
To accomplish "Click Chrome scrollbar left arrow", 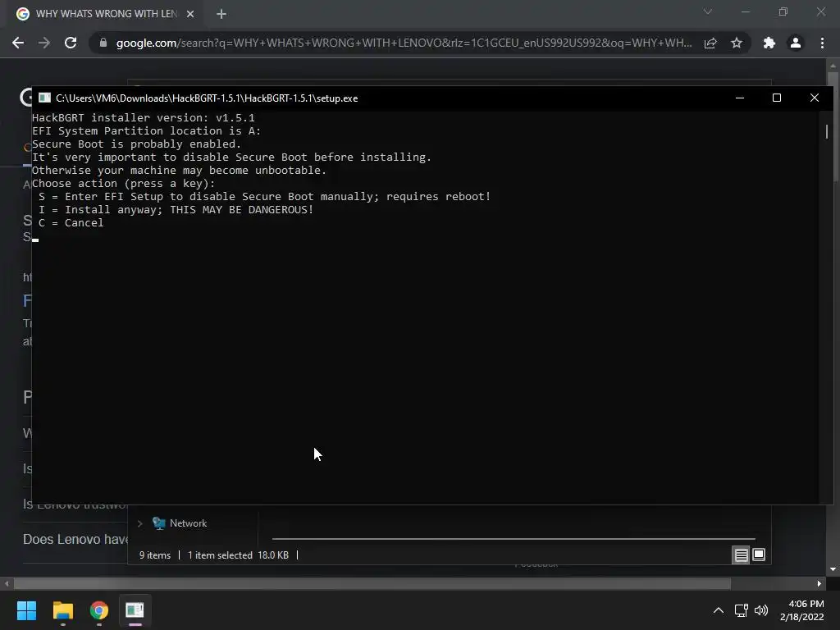I will tap(7, 583).
